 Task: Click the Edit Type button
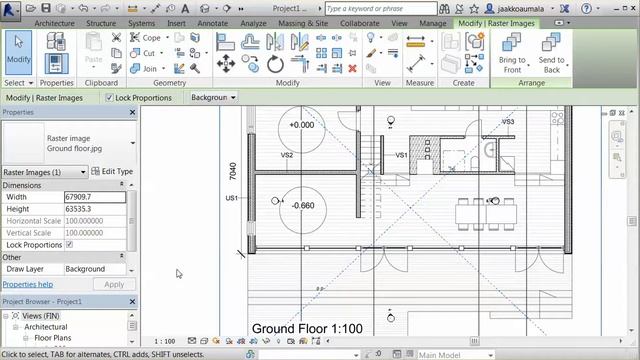click(x=112, y=171)
